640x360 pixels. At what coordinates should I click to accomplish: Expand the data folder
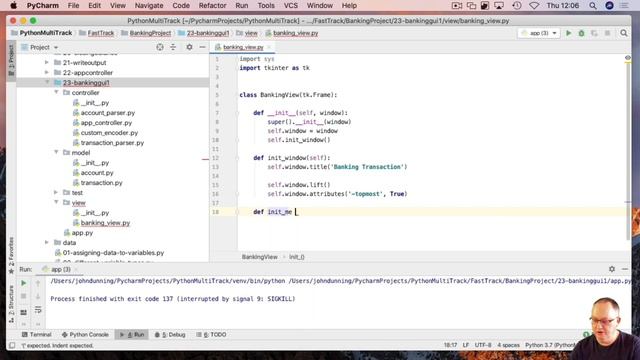47,242
